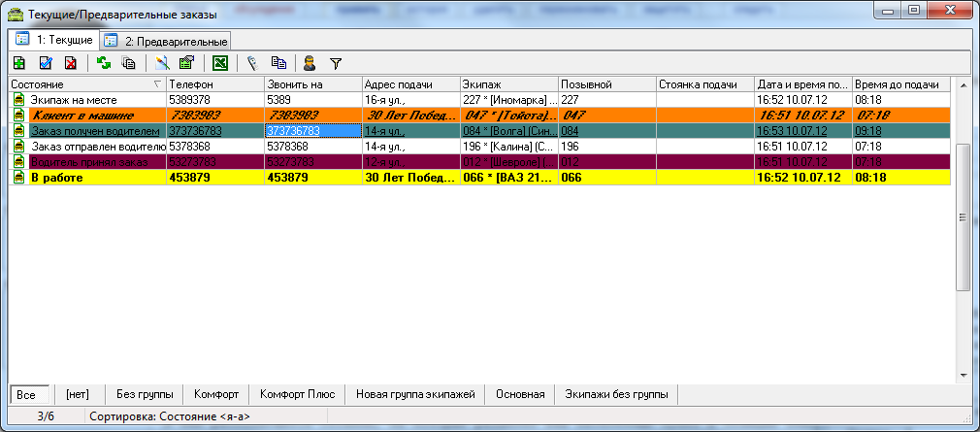The width and height of the screenshot is (980, 432).
Task: Click the 'Позывной' column header
Action: pyautogui.click(x=605, y=84)
